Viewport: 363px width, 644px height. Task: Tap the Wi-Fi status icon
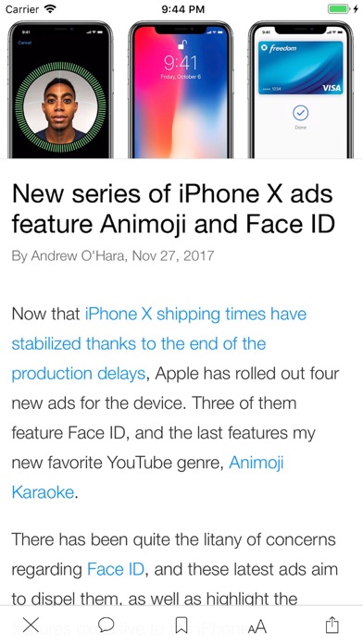(x=50, y=8)
